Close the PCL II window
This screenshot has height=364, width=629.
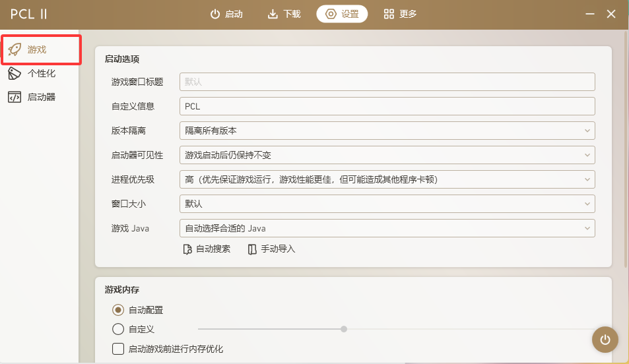611,14
